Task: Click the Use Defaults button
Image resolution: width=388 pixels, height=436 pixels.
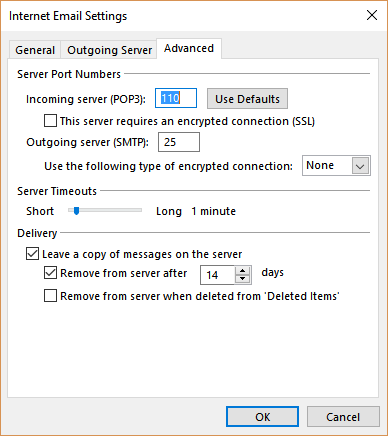Action: point(247,99)
